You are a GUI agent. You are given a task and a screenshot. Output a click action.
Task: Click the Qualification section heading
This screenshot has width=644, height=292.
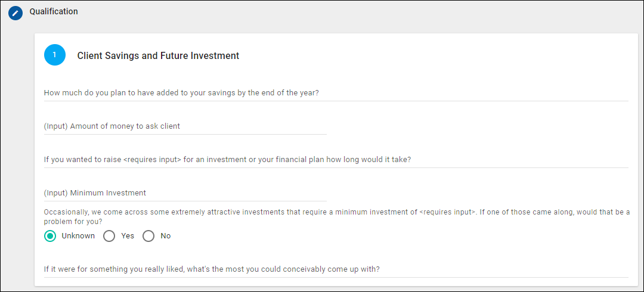tap(54, 11)
